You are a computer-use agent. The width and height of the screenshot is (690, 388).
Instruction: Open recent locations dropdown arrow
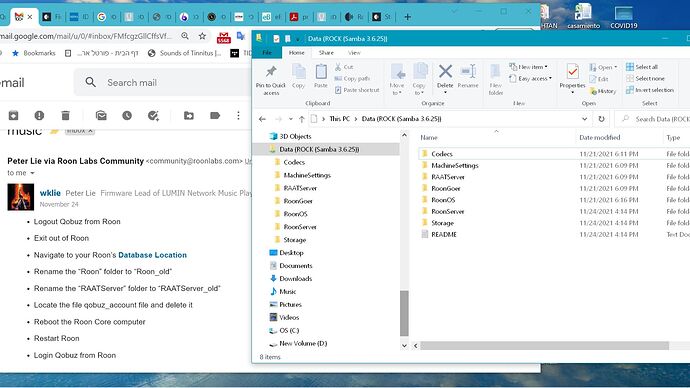[290, 119]
